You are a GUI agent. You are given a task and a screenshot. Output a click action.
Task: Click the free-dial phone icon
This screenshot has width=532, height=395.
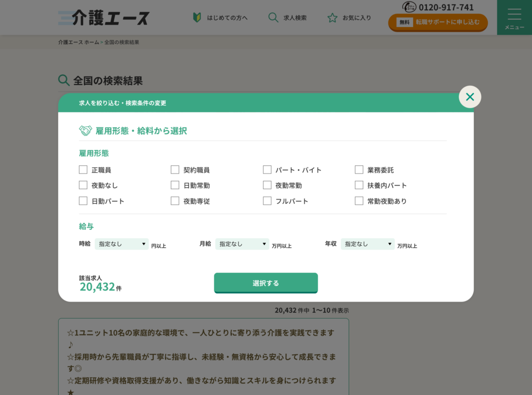pyautogui.click(x=409, y=7)
